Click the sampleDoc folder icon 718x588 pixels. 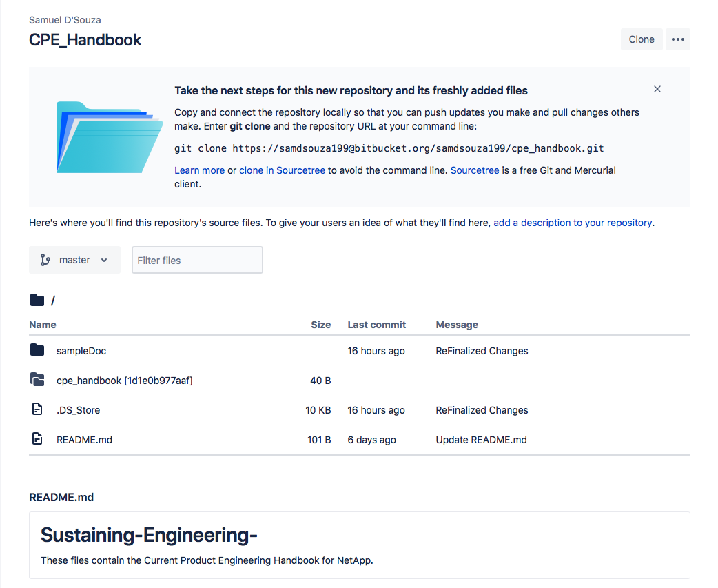tap(37, 350)
